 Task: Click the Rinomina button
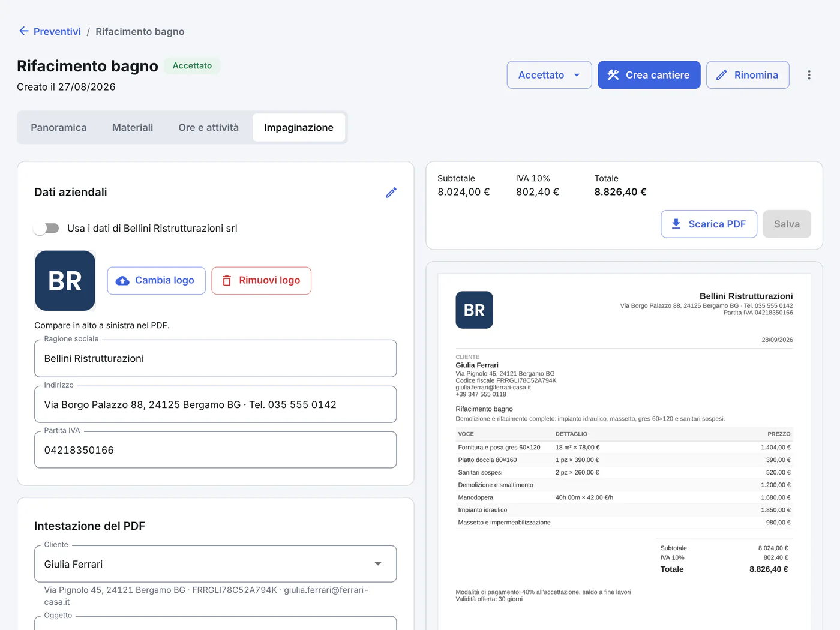(748, 75)
